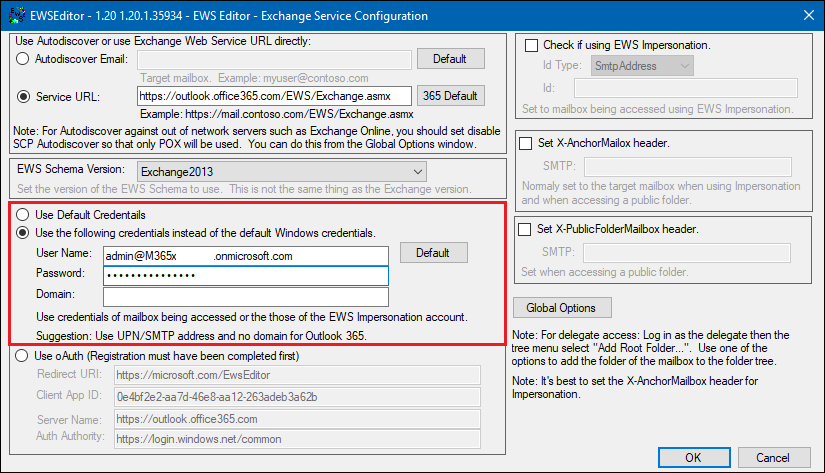Click Default button next to User Name
The height and width of the screenshot is (473, 825).
tap(434, 253)
